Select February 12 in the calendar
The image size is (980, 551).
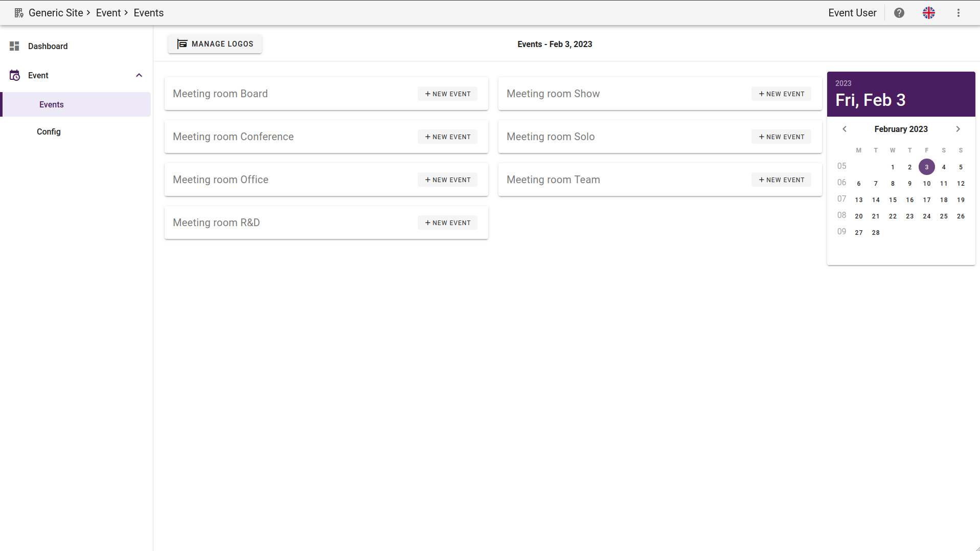point(961,183)
